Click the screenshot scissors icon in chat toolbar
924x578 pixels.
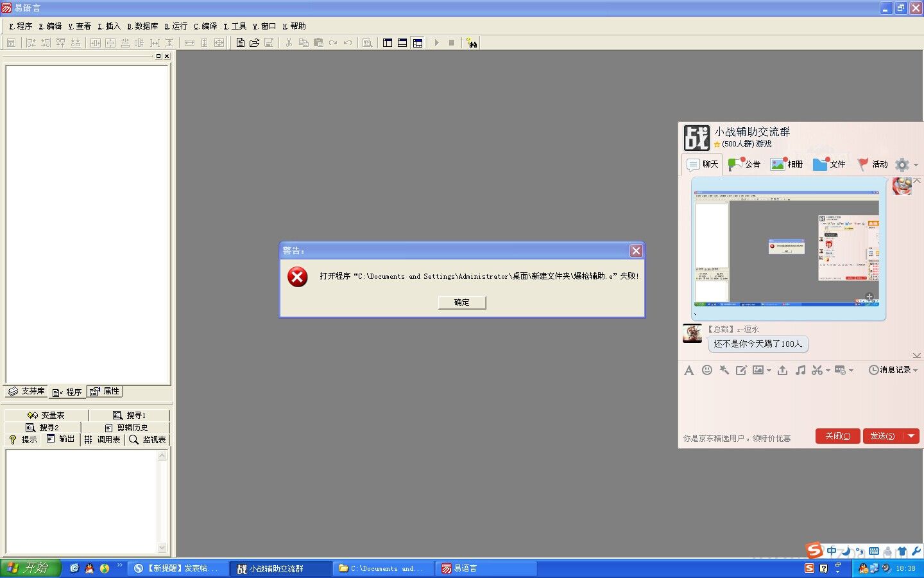(x=817, y=370)
